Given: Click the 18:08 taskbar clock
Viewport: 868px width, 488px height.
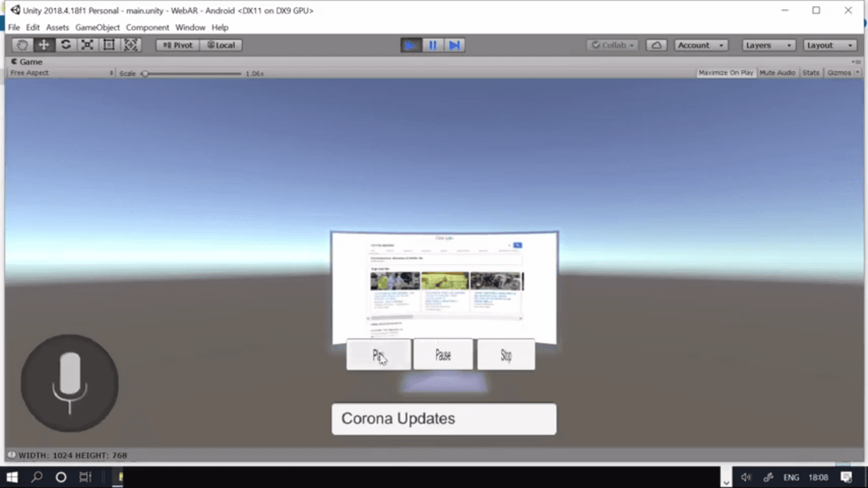Looking at the screenshot, I should (x=819, y=477).
